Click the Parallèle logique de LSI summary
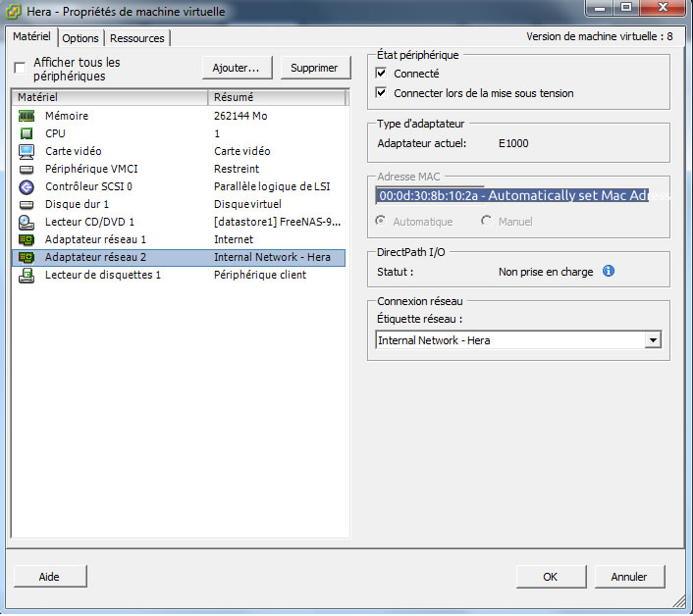 (x=272, y=186)
